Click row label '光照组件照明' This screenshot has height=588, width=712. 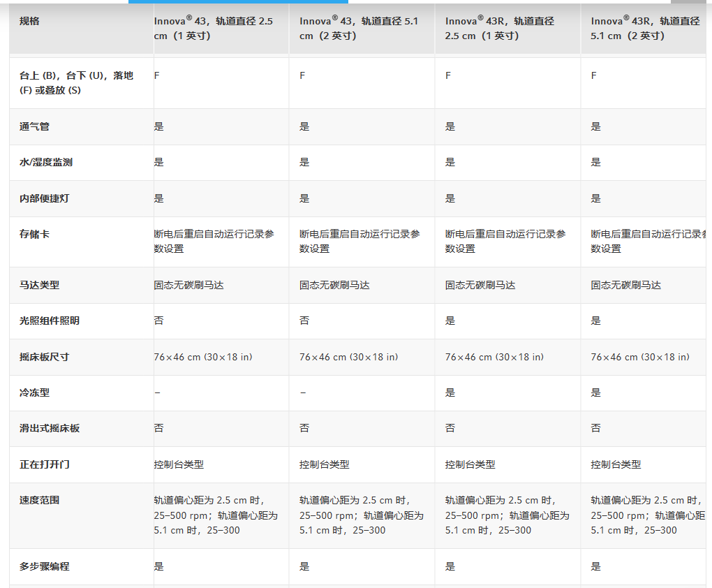(x=50, y=321)
